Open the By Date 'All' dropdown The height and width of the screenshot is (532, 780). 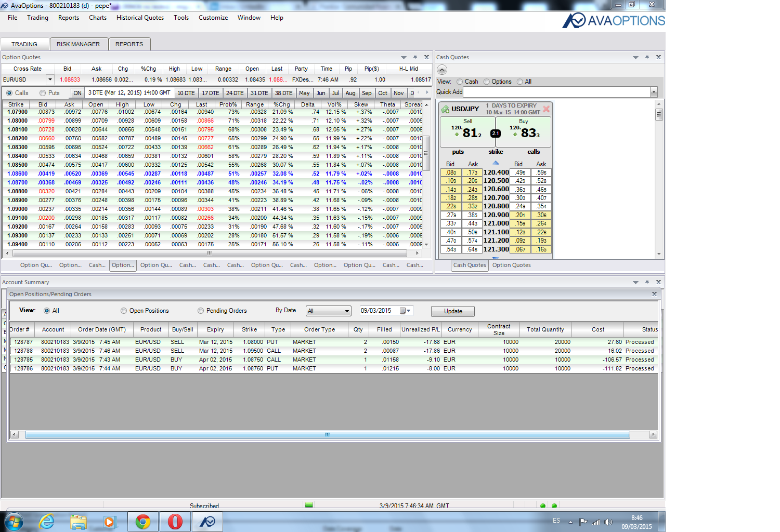(329, 311)
